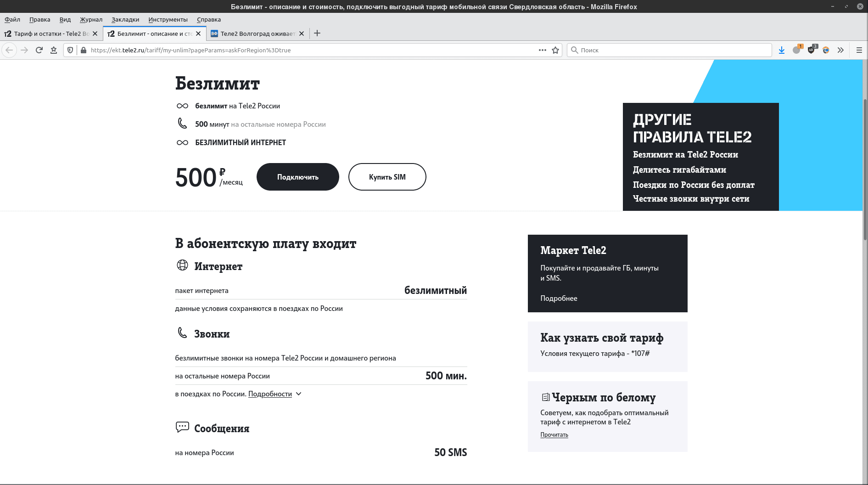Click the 'Безлимит' page title
868x485 pixels.
[x=218, y=84]
